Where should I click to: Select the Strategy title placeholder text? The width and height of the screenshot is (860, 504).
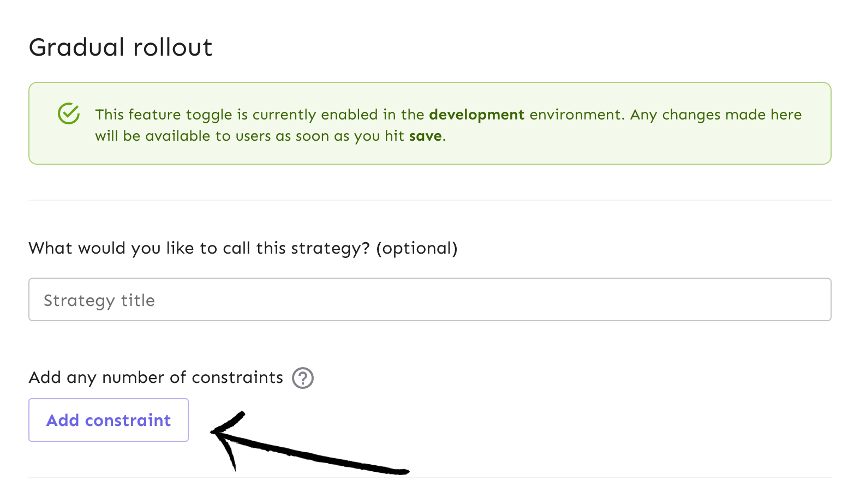click(99, 299)
